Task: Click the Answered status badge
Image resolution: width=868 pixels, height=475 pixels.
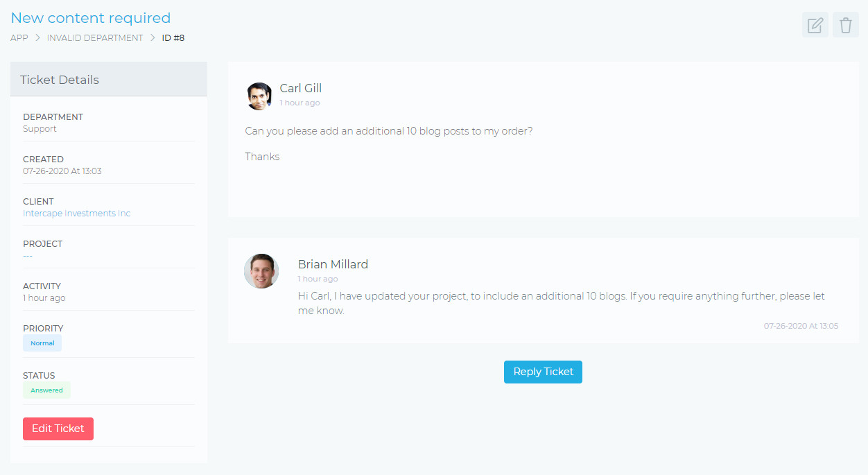Action: [46, 390]
